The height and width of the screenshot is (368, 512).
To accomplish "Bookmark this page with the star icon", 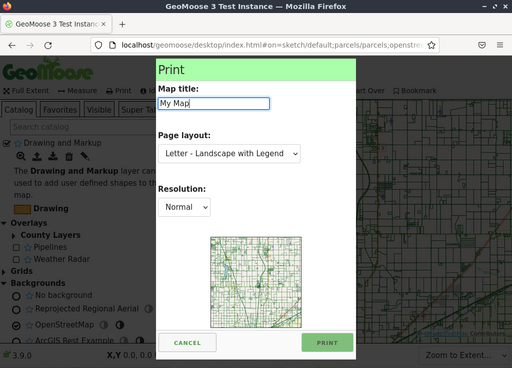I will tap(431, 45).
